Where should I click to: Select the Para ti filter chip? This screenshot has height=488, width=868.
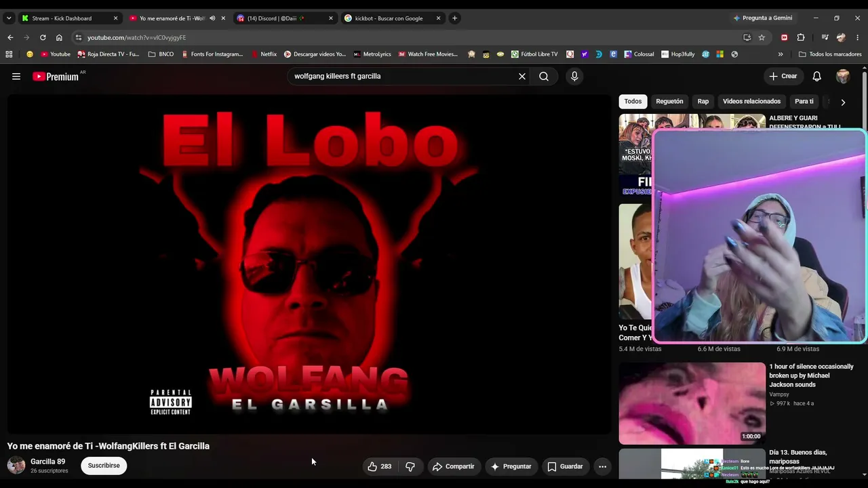[804, 102]
